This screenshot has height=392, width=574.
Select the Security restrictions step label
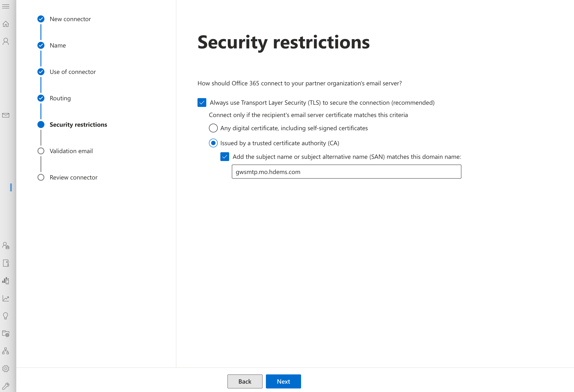pyautogui.click(x=78, y=125)
